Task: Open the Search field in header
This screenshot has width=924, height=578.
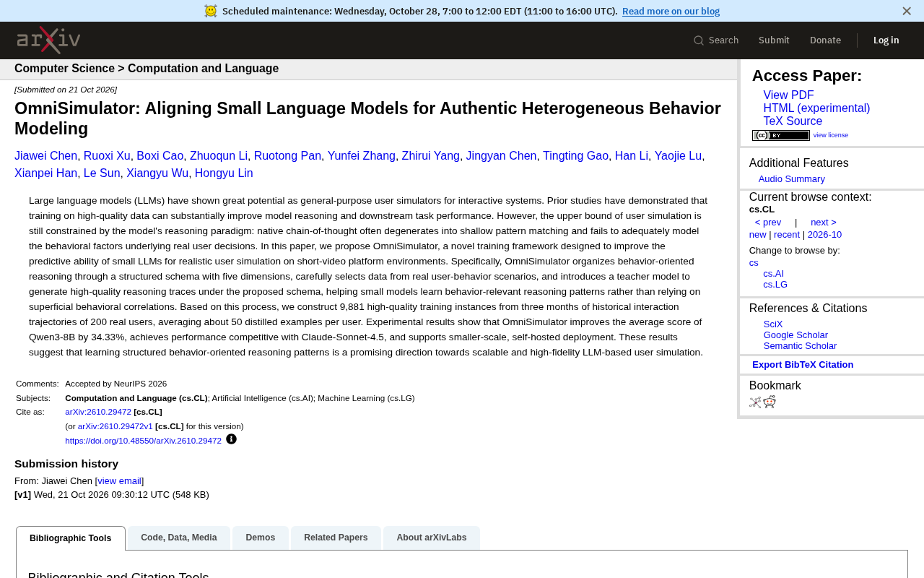Action: [716, 40]
